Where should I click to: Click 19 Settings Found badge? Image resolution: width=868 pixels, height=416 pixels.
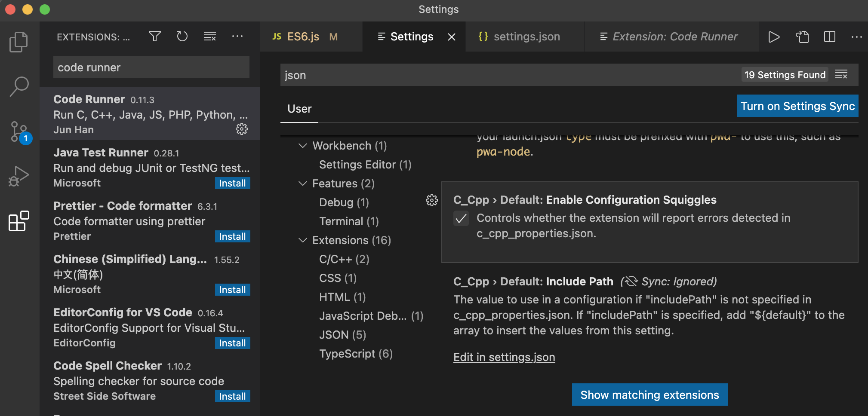785,75
